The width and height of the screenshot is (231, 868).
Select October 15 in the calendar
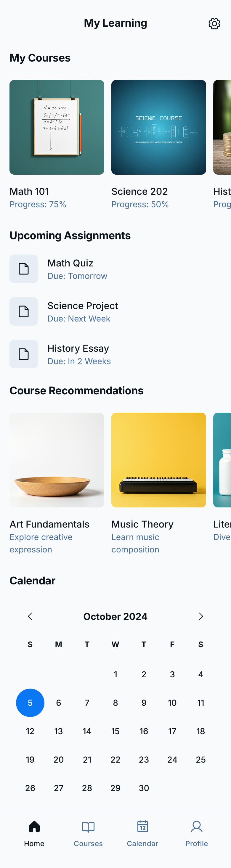point(115,731)
